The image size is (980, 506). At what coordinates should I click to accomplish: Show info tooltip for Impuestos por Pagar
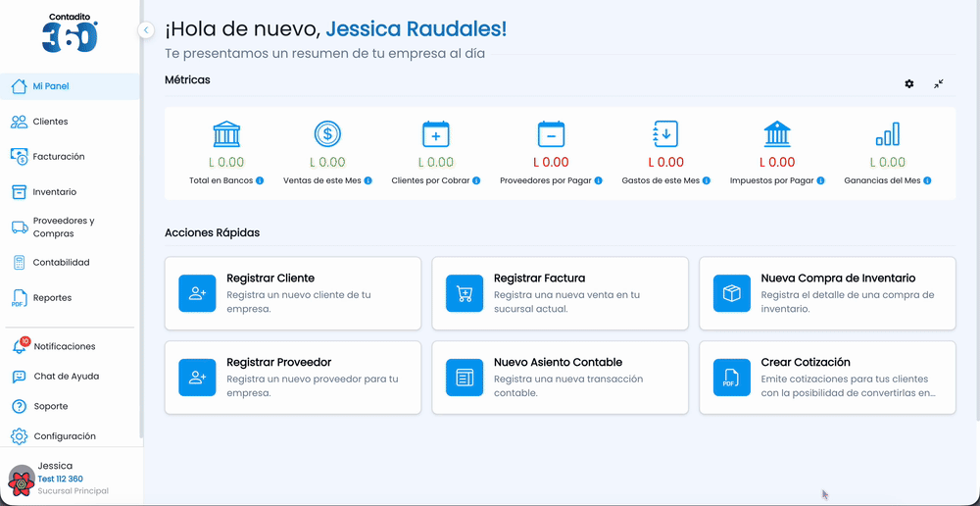[820, 180]
